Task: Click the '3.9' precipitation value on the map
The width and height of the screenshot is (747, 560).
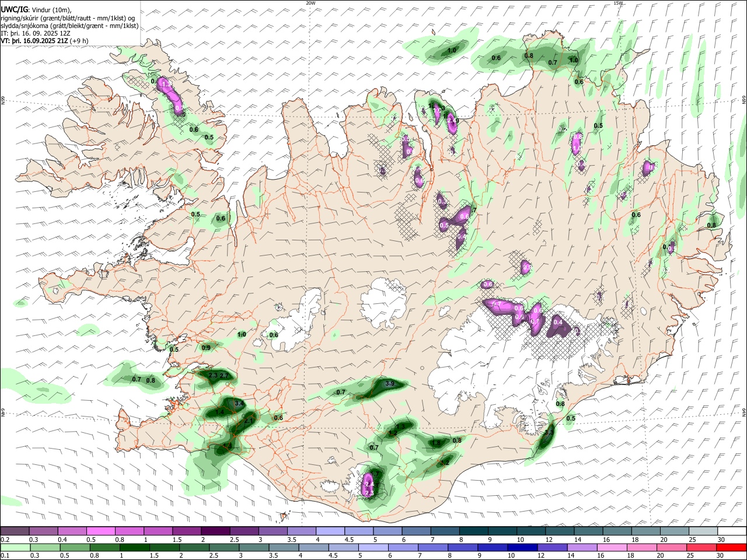Action: tap(390, 384)
